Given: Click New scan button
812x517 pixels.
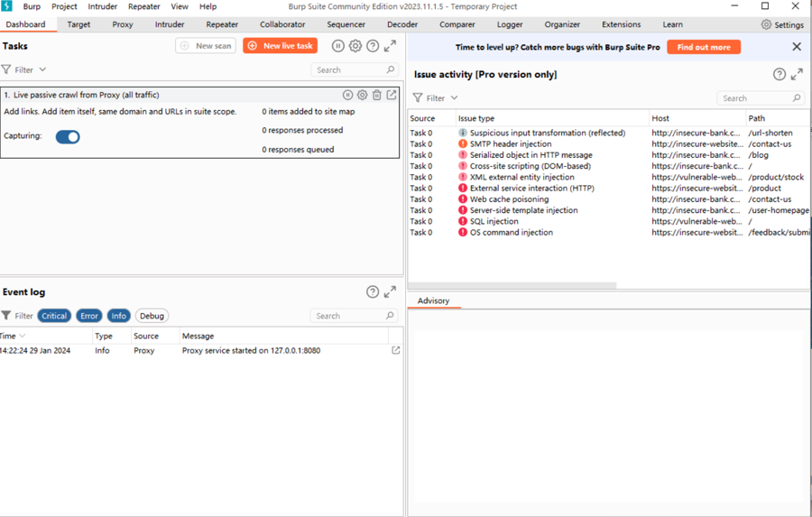Looking at the screenshot, I should click(x=206, y=46).
